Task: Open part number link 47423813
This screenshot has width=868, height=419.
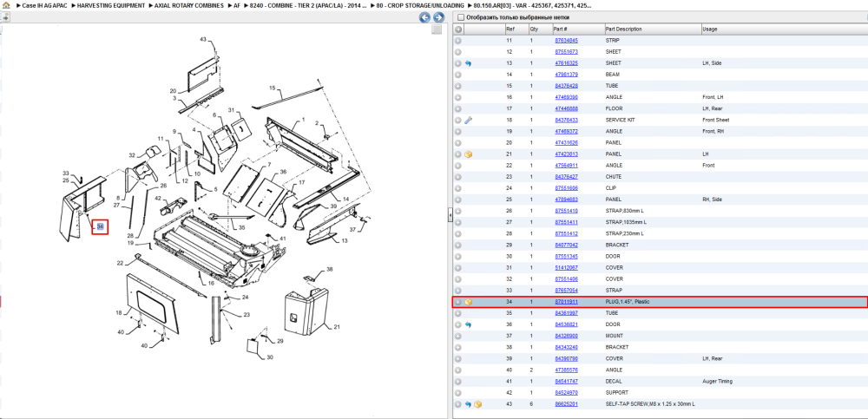Action: pos(566,154)
